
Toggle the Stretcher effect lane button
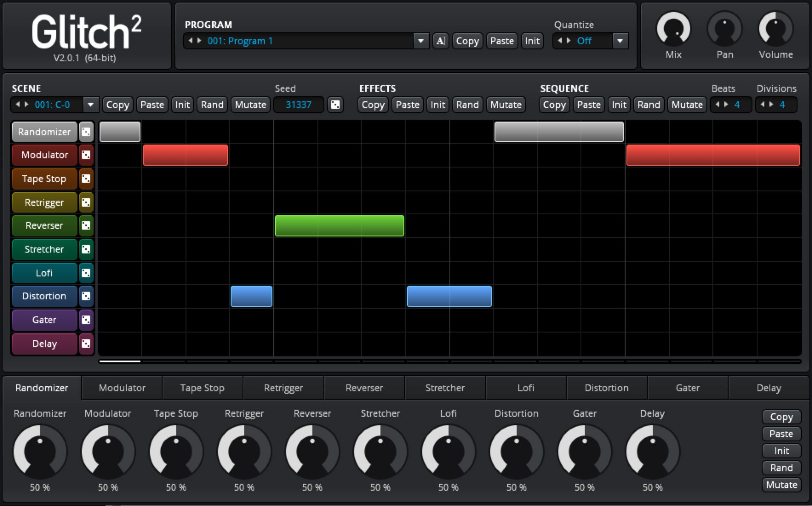(x=44, y=249)
